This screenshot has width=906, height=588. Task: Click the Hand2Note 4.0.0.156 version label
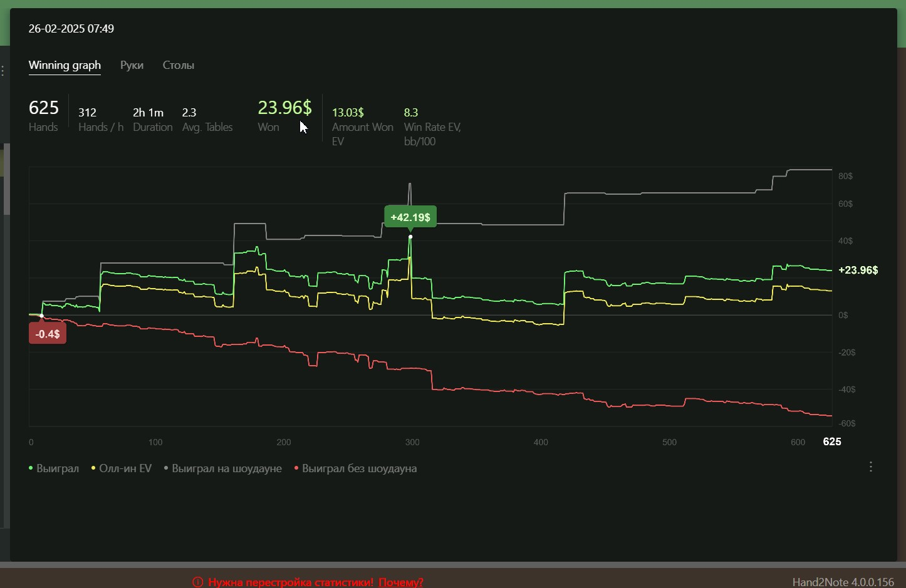843,582
